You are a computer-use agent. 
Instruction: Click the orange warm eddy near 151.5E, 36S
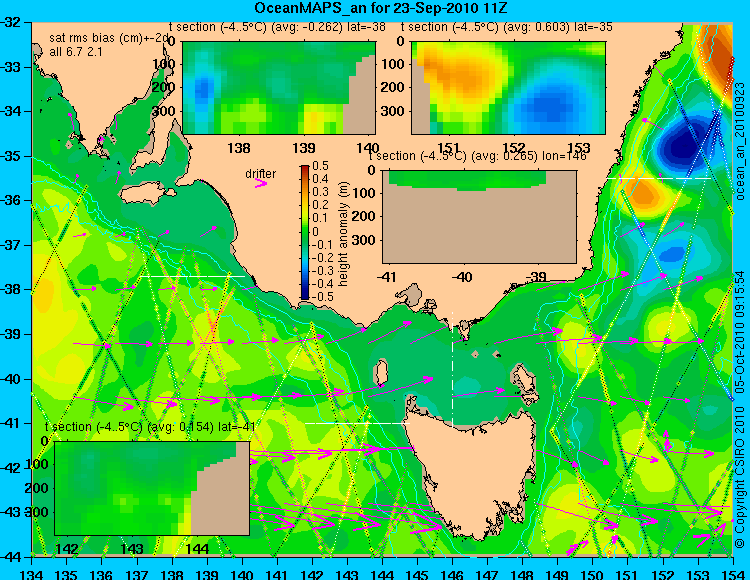643,194
